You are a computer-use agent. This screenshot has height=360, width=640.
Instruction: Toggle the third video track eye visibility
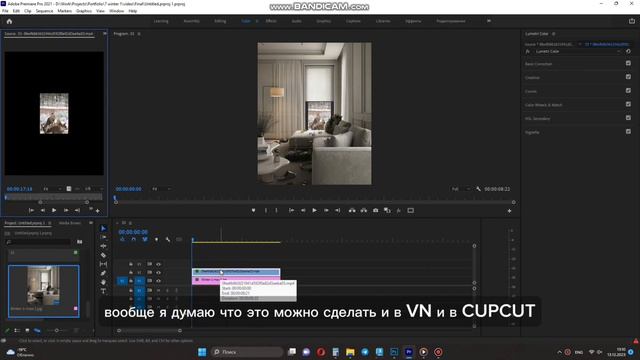pyautogui.click(x=158, y=281)
